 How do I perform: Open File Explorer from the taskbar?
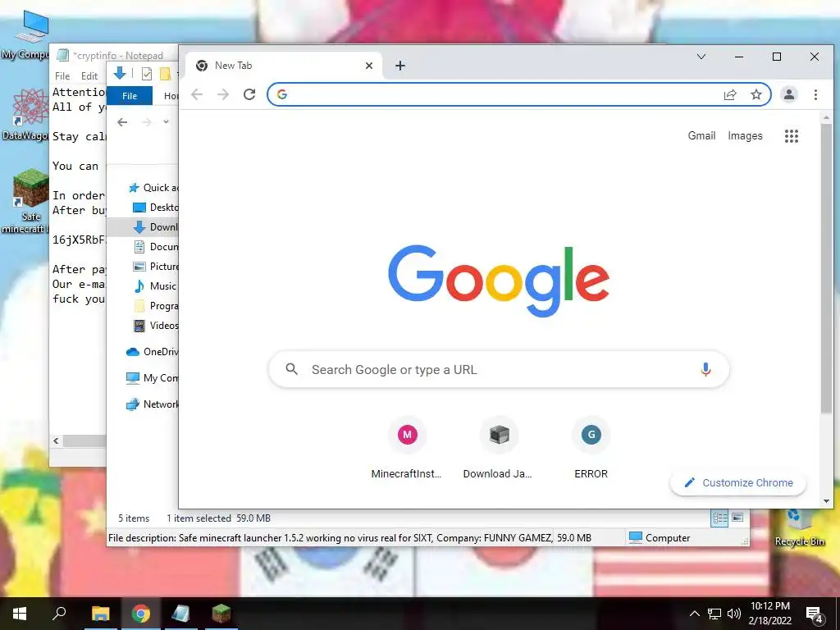tap(100, 614)
